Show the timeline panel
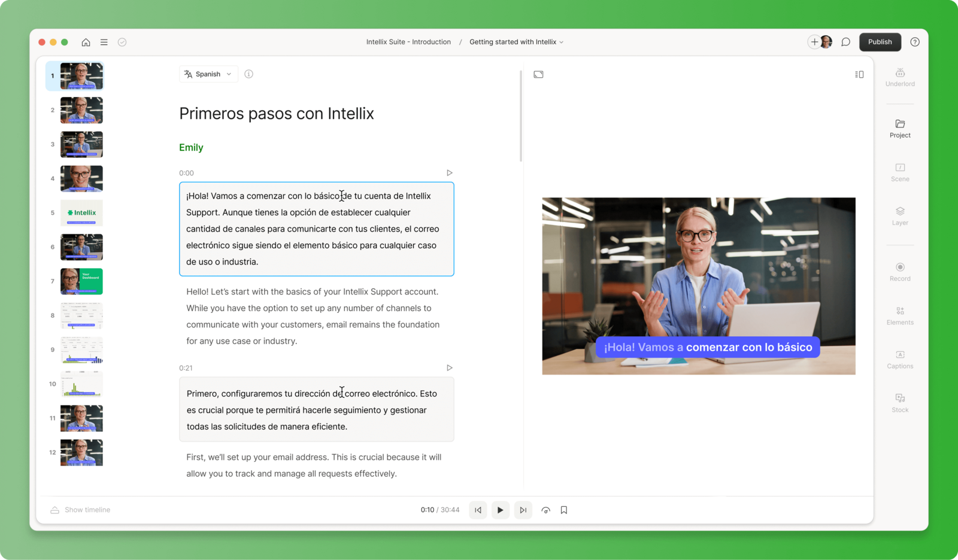Image resolution: width=958 pixels, height=560 pixels. pos(80,510)
